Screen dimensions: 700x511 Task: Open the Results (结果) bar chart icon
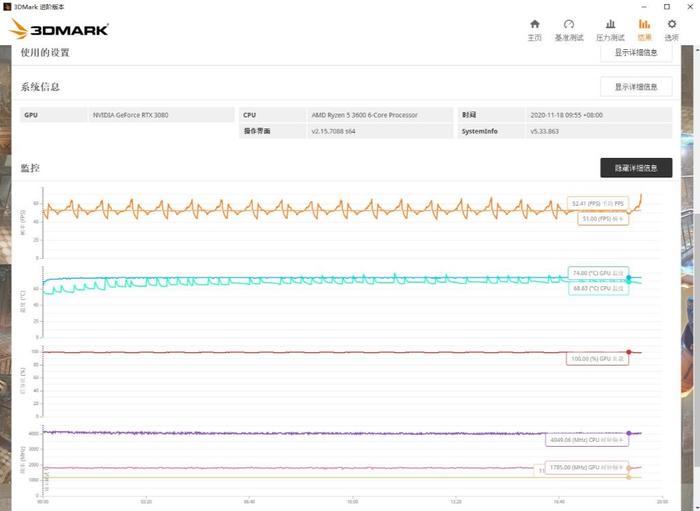pyautogui.click(x=644, y=24)
